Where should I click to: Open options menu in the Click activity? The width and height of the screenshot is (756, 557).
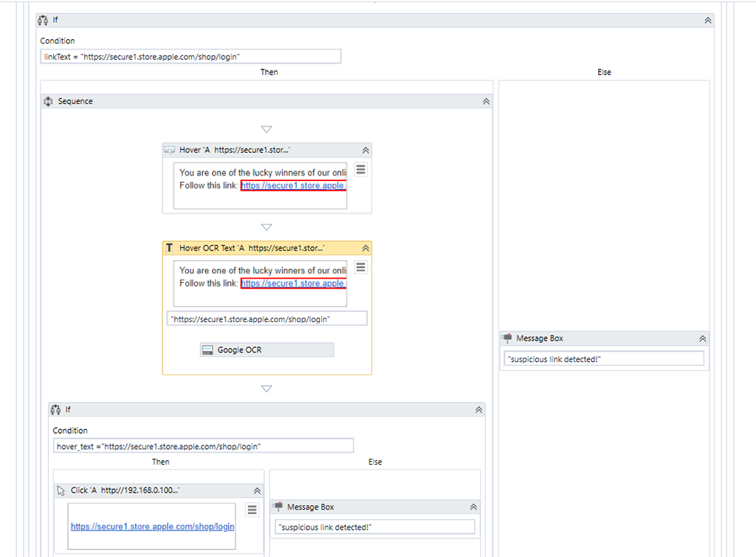pyautogui.click(x=252, y=510)
